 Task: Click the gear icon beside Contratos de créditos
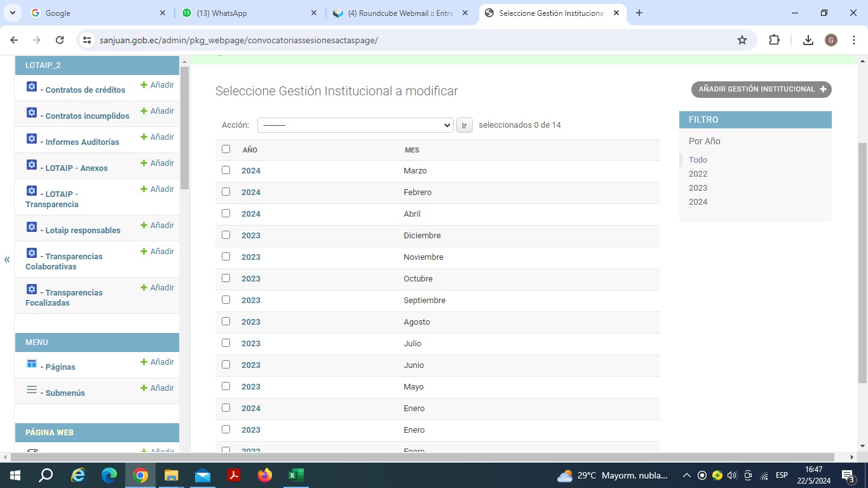coord(32,87)
